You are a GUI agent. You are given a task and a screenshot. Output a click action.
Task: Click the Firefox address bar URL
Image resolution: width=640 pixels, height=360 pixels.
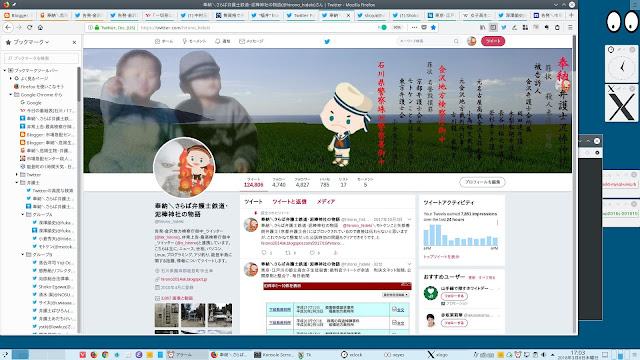(176, 27)
